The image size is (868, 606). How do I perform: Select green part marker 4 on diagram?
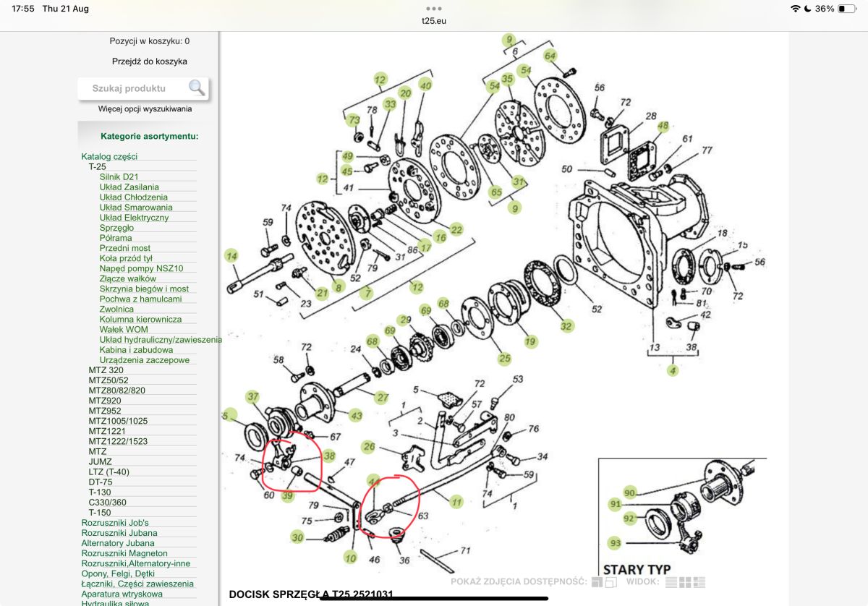coord(673,371)
